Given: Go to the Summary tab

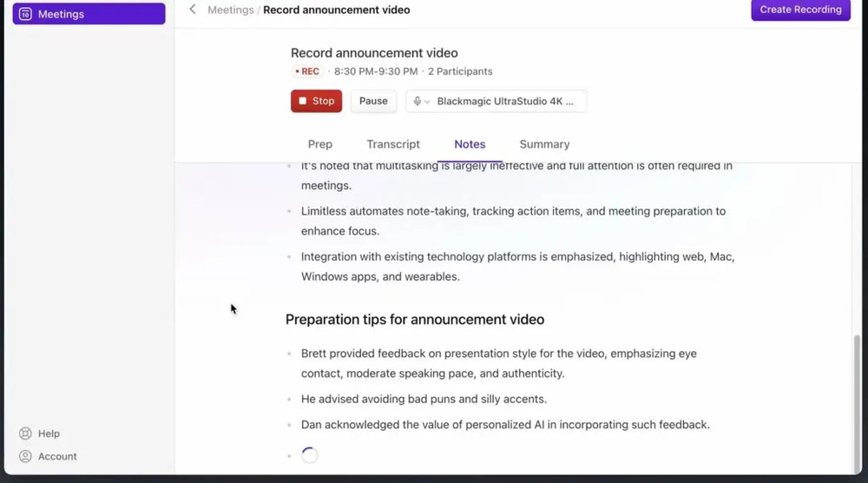Looking at the screenshot, I should point(544,144).
